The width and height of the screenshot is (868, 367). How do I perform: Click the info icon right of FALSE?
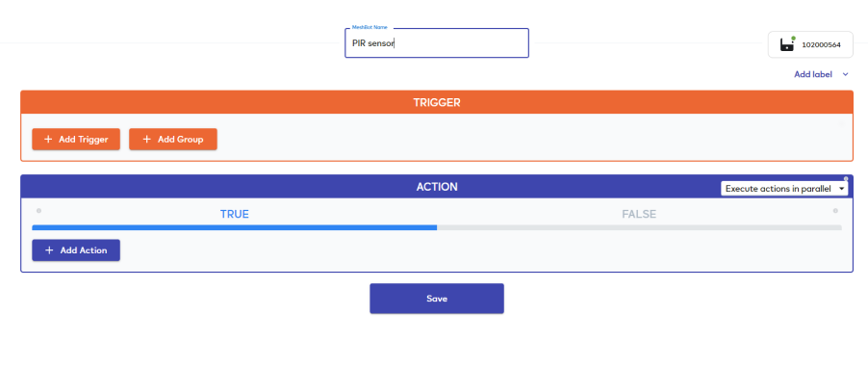click(835, 211)
